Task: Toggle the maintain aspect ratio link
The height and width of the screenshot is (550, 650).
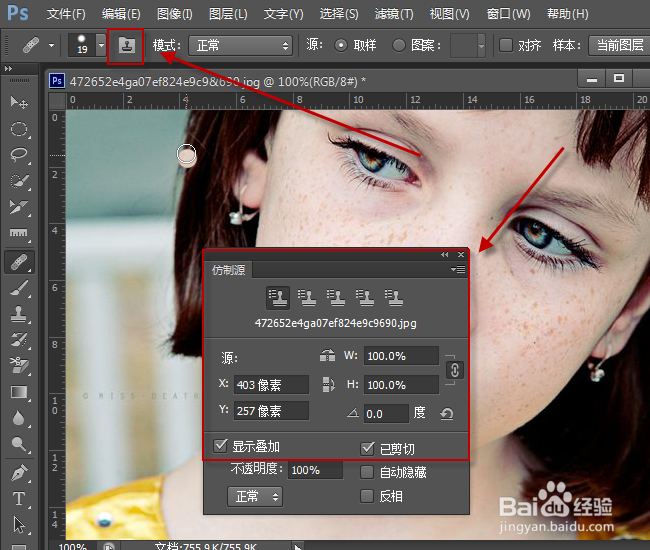Action: 454,370
